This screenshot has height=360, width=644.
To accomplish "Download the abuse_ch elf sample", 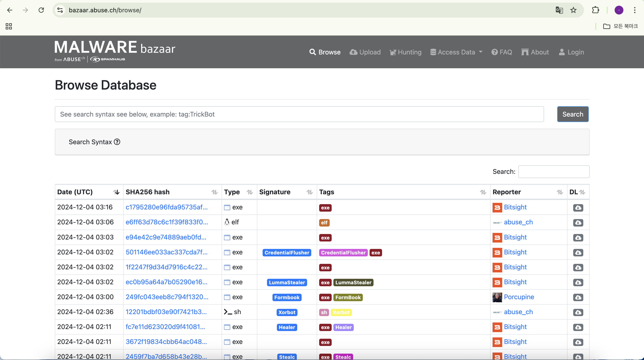I will pyautogui.click(x=578, y=223).
